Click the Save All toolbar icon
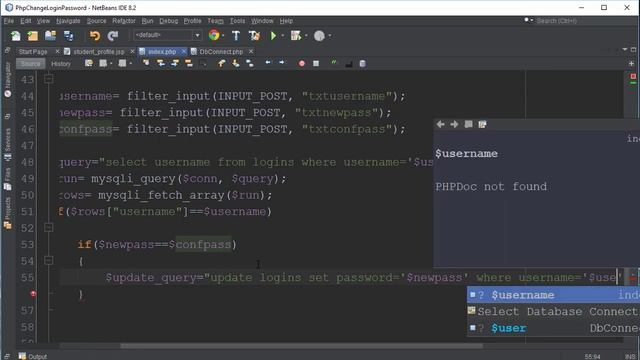 pos(68,36)
